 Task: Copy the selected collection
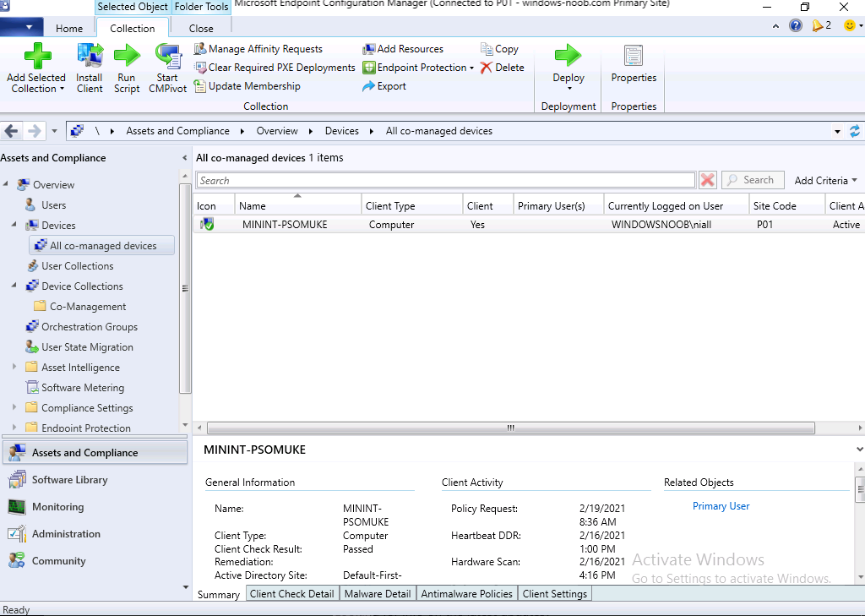[499, 49]
